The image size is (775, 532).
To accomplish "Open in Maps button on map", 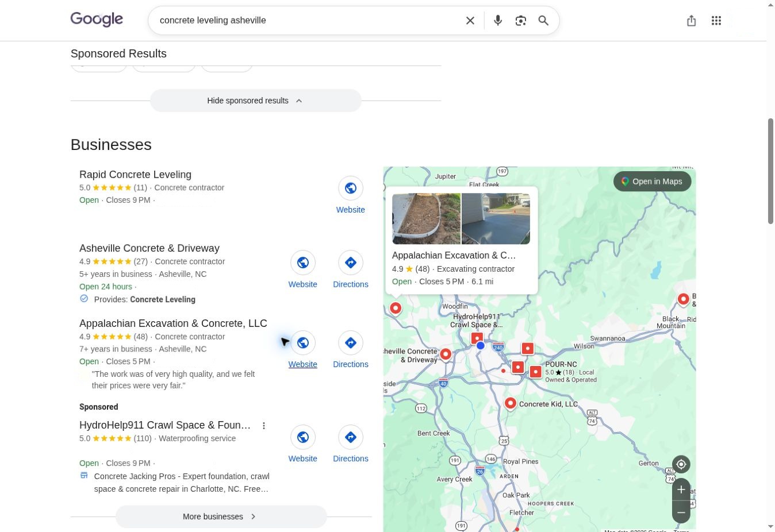I will coord(653,182).
